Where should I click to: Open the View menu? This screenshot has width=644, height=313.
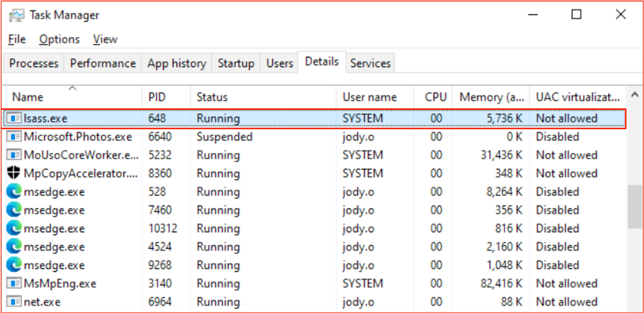click(x=105, y=39)
